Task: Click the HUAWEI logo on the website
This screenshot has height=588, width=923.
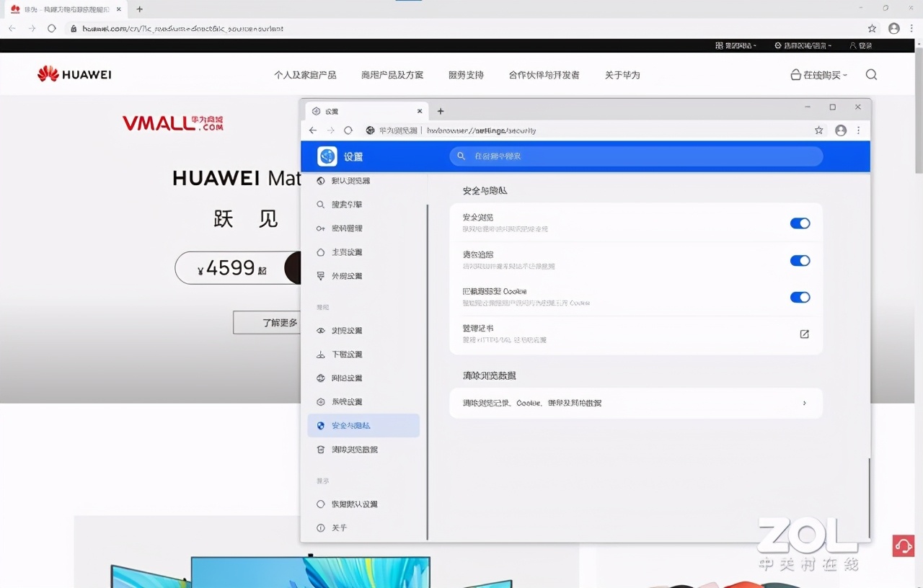Action: tap(74, 74)
